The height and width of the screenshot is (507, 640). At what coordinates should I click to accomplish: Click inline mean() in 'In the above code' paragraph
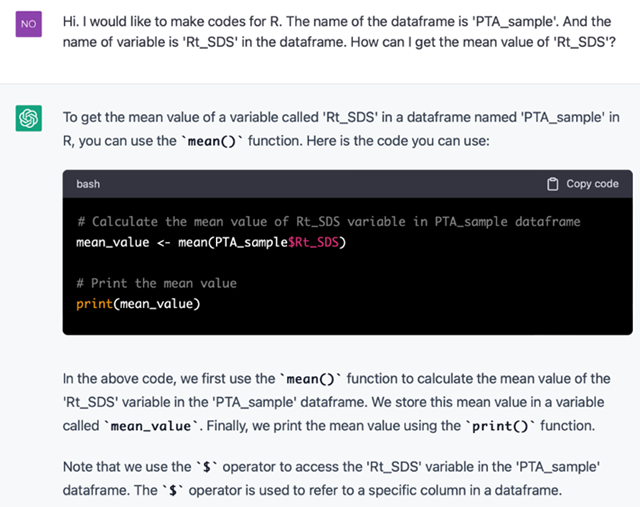pyautogui.click(x=314, y=378)
